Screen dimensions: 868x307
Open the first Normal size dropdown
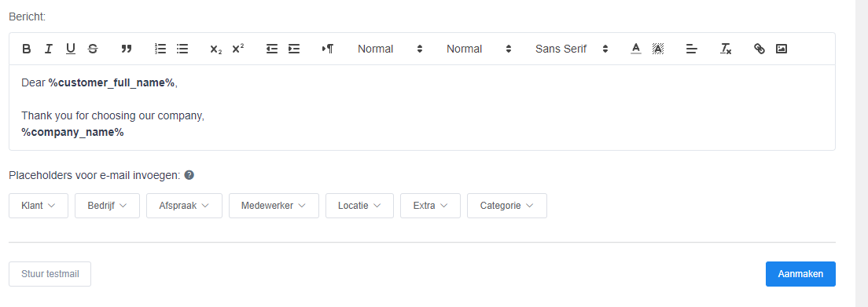click(x=390, y=49)
